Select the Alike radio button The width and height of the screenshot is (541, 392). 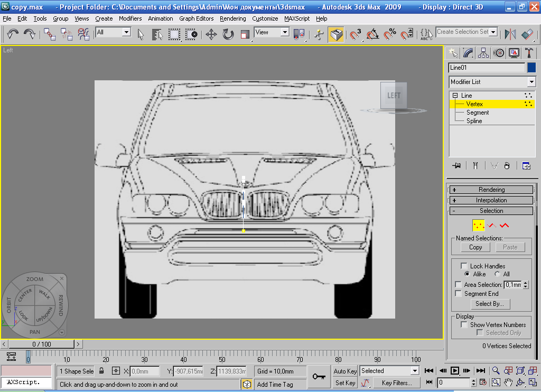(x=467, y=274)
